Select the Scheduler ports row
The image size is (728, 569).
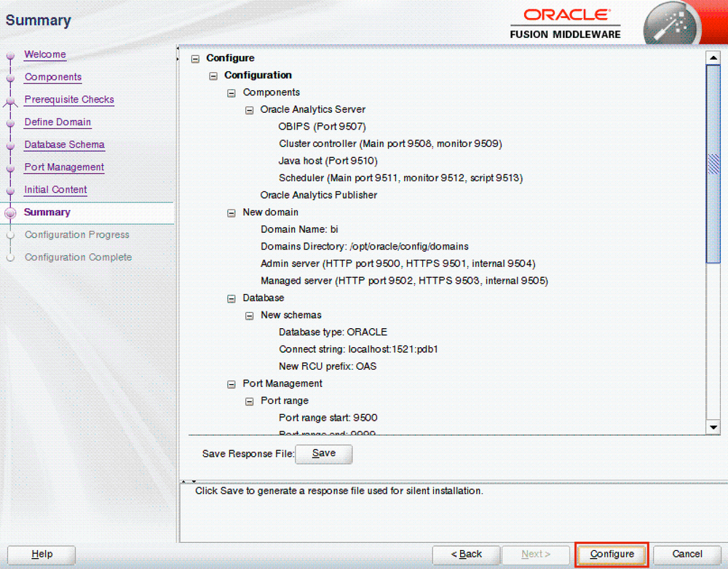pyautogui.click(x=400, y=178)
